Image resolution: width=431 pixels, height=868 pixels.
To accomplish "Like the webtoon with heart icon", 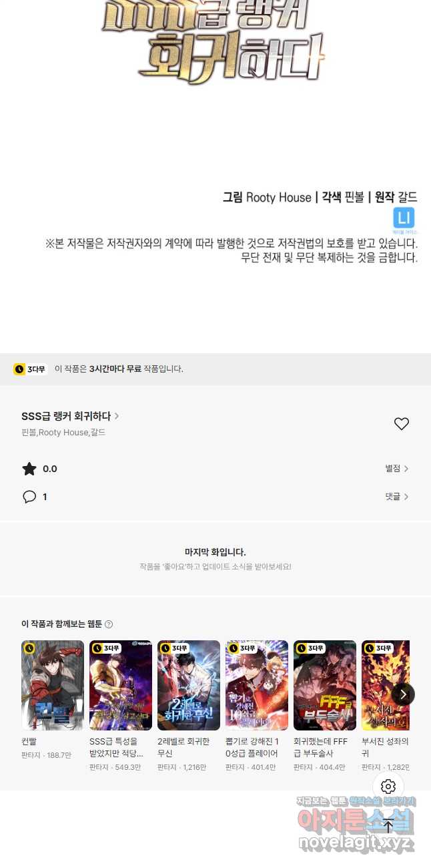I will pos(401,424).
